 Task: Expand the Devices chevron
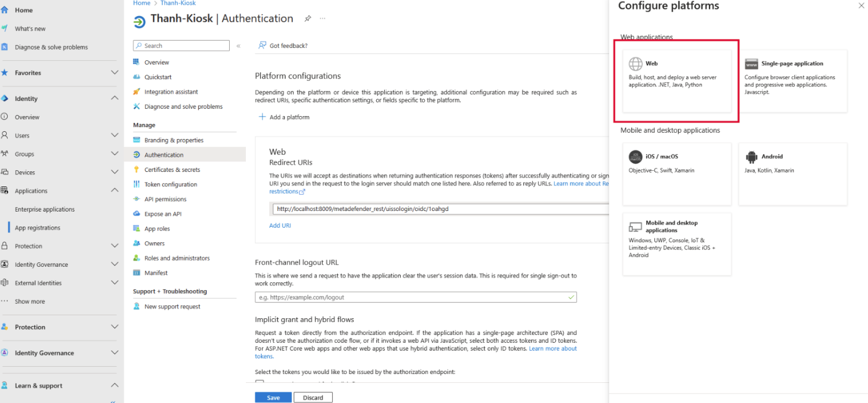(x=115, y=172)
